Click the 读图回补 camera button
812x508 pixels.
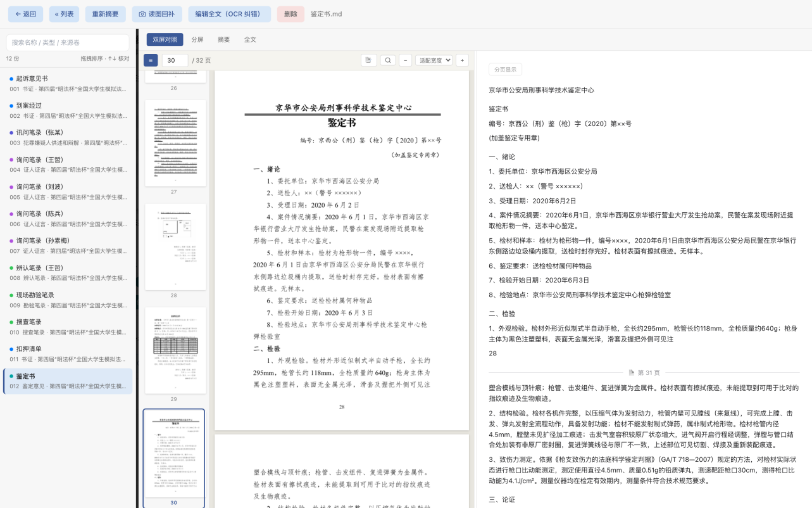point(157,14)
